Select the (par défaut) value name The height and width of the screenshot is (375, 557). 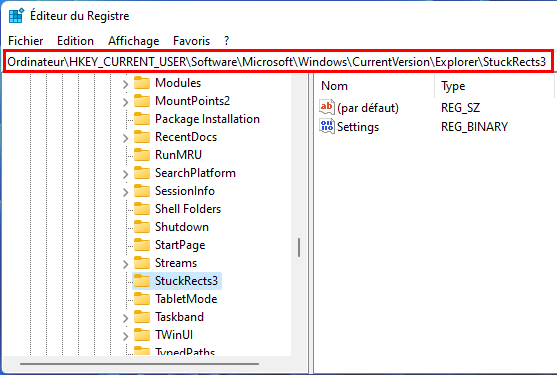pyautogui.click(x=368, y=108)
